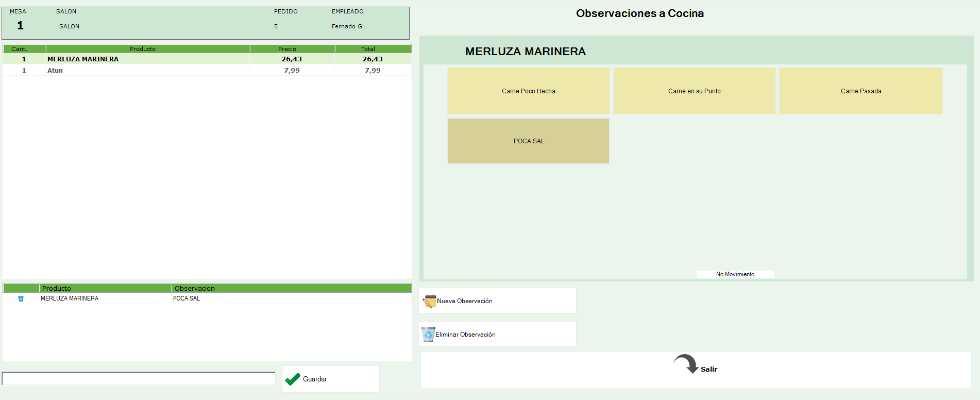Image resolution: width=980 pixels, height=400 pixels.
Task: Select the POCA SAL entry in observations list
Action: pos(187,298)
